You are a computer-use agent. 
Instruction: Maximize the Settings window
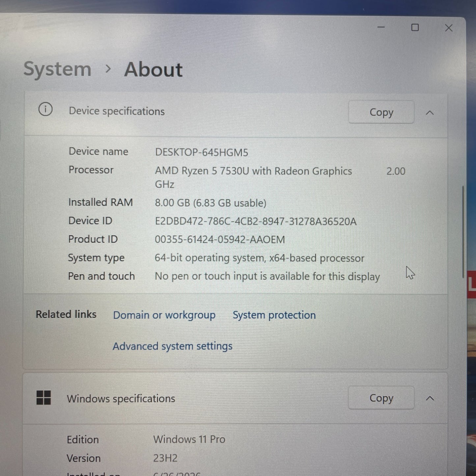coord(415,28)
